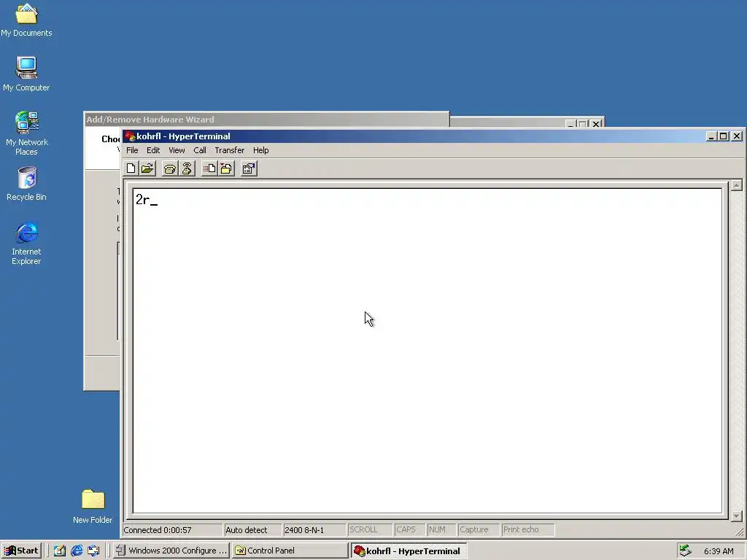Select the Internet Explorer desktop icon
747x560 pixels.
26,244
